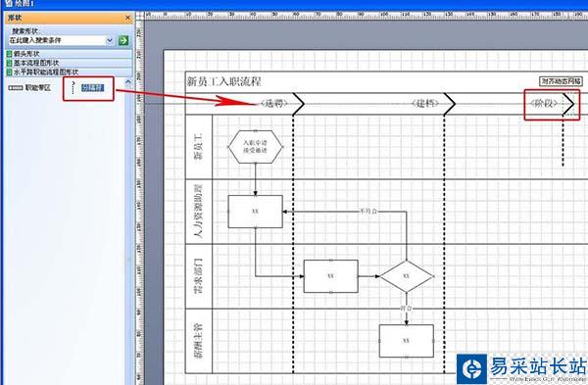Select the 需求部门 swimlane header

click(198, 276)
